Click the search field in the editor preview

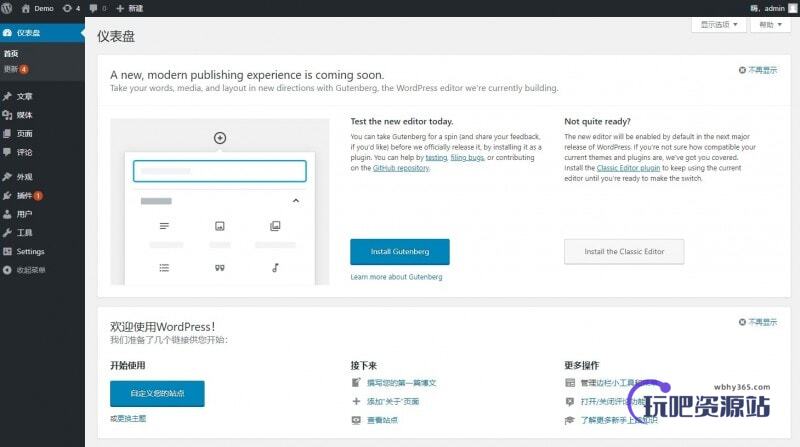(219, 171)
